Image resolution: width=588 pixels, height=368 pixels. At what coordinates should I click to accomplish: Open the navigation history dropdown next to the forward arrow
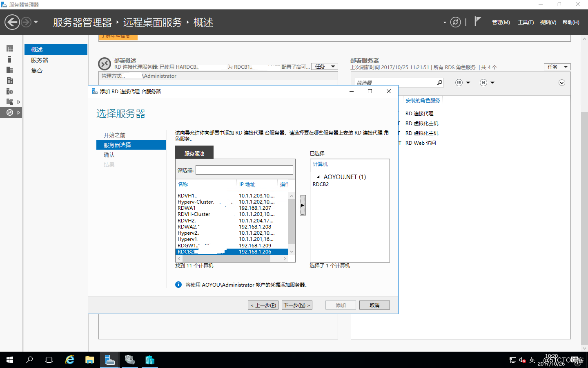(x=36, y=22)
